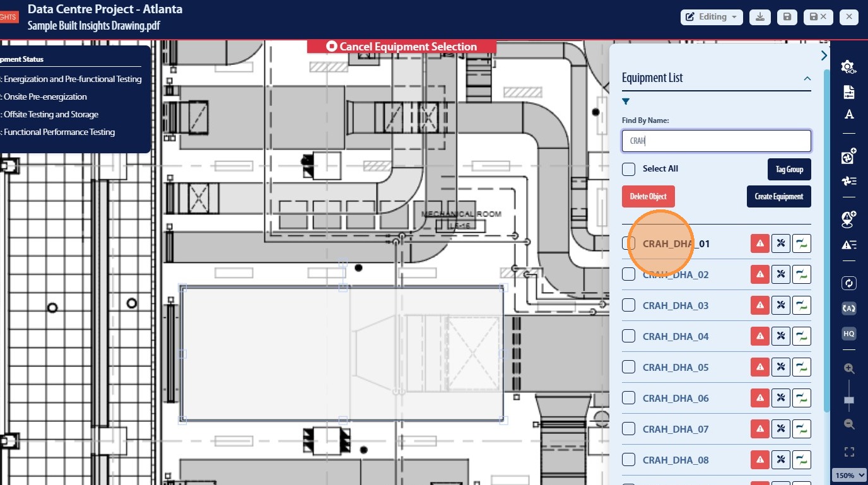Click the save and close icon
Viewport: 868px width, 485px height.
click(818, 17)
